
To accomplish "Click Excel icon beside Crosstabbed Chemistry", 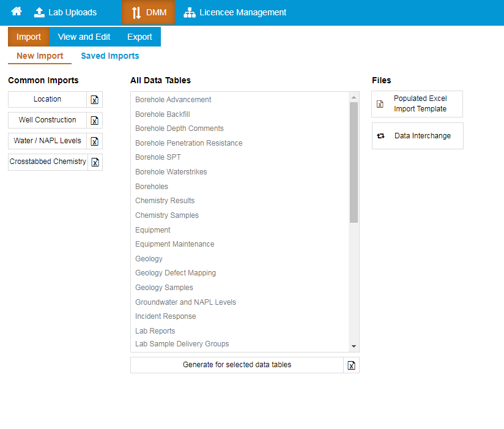I will [x=95, y=162].
